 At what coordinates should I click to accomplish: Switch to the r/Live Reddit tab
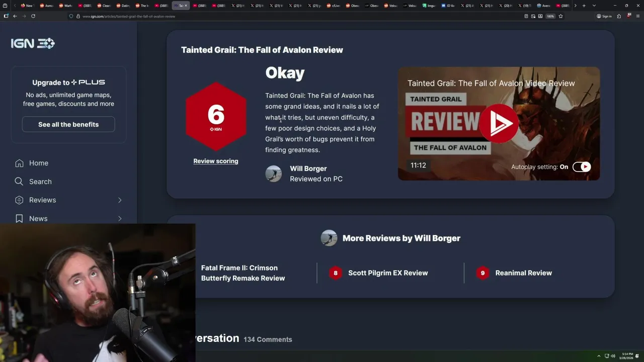334,6
